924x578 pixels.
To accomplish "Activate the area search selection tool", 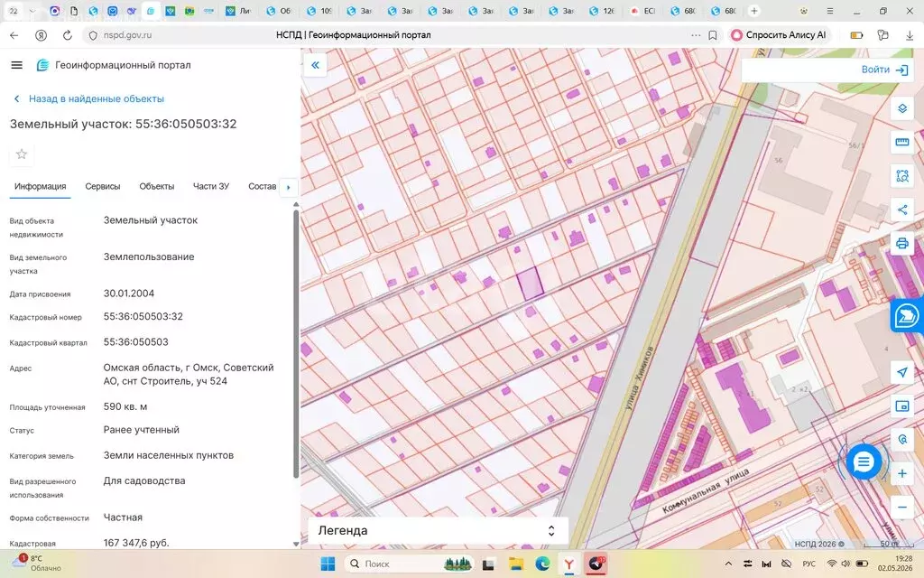I will (x=902, y=176).
